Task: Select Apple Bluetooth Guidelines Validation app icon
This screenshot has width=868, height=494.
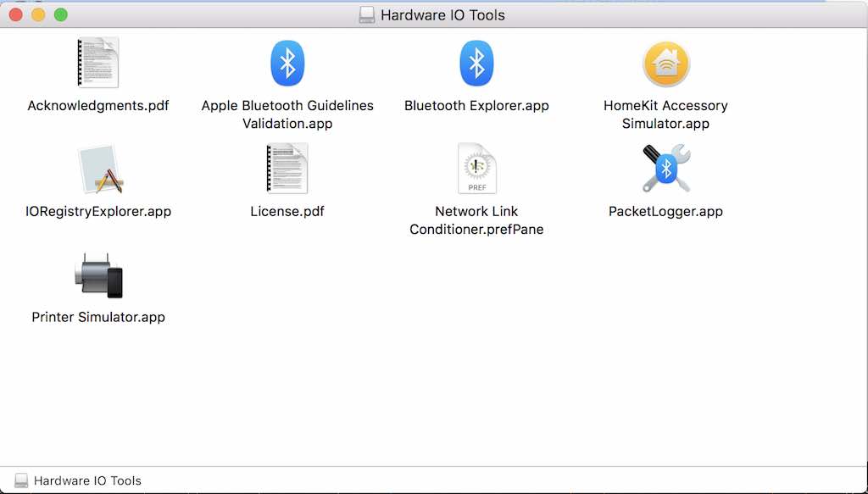Action: [x=287, y=63]
